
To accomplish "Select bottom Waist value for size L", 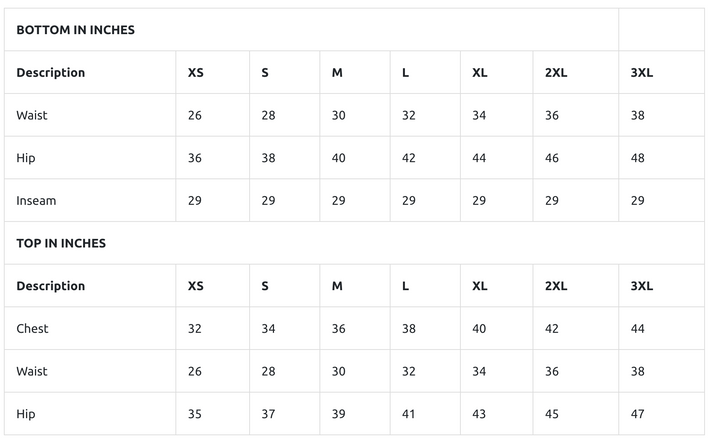I will pyautogui.click(x=409, y=115).
